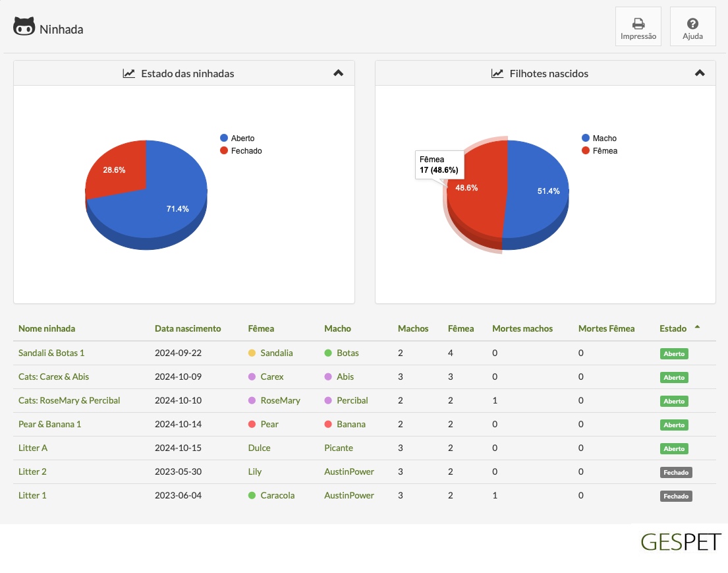Click the Impressão printer icon
The image size is (728, 573).
[x=638, y=23]
